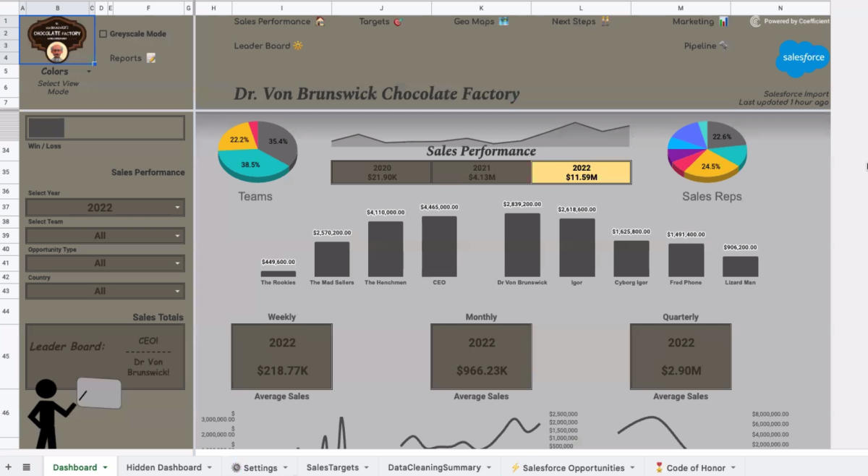The width and height of the screenshot is (868, 476).
Task: Open the Salesforce Opportunities sheet tab
Action: [573, 467]
